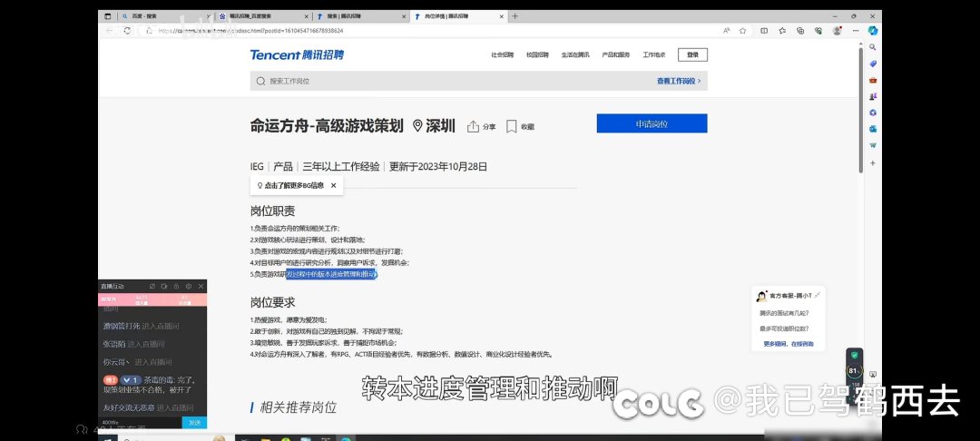Select the 岗位详情 | 腾讯招聘 tab
This screenshot has width=980, height=441.
[458, 16]
